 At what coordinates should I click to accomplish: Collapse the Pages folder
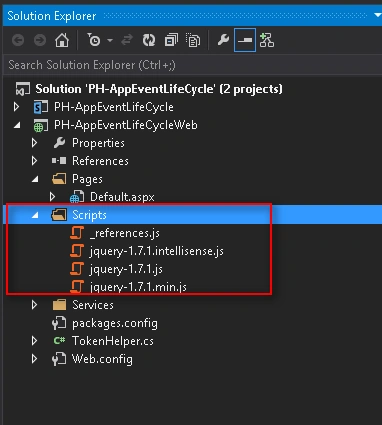[35, 180]
